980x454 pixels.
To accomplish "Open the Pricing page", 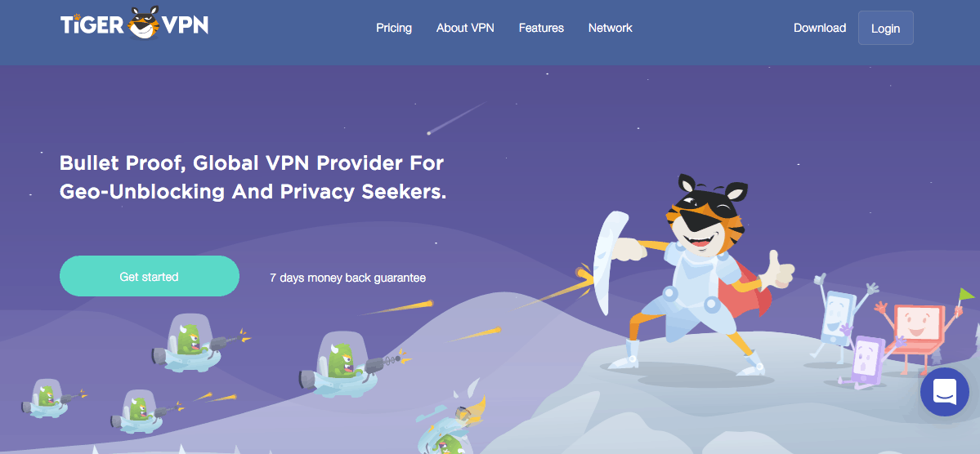I will point(394,28).
